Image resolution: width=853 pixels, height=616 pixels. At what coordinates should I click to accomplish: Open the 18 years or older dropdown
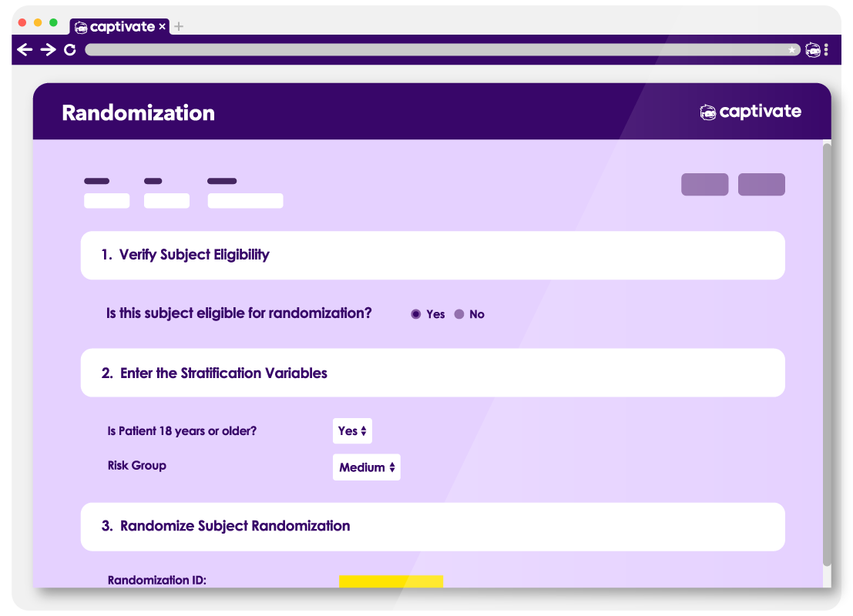click(352, 431)
